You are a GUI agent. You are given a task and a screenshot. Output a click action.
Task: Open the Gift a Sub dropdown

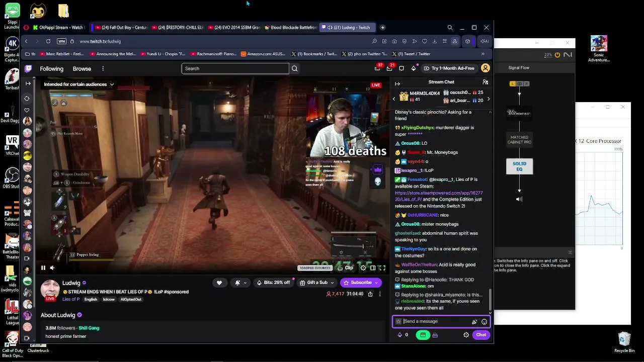[x=317, y=283]
